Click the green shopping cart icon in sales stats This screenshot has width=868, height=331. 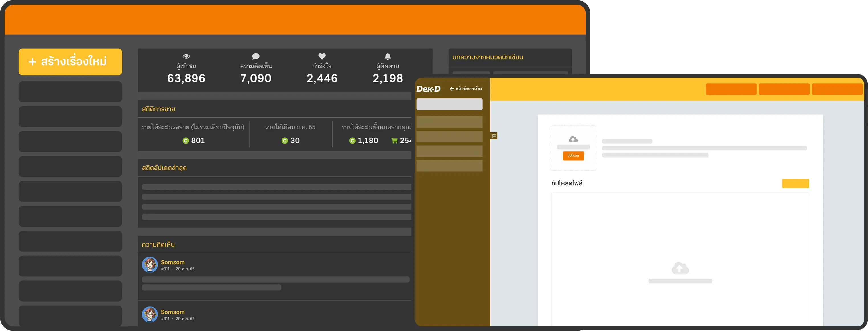click(x=394, y=141)
